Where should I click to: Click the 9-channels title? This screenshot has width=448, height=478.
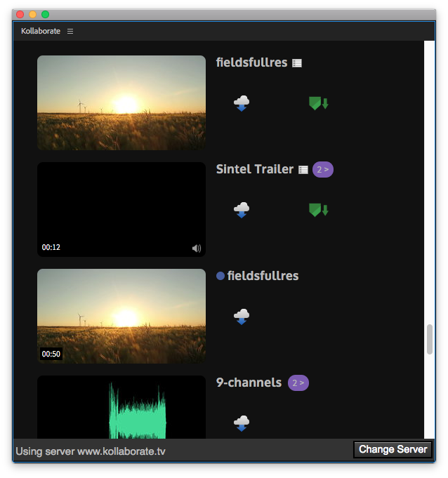[x=249, y=383]
